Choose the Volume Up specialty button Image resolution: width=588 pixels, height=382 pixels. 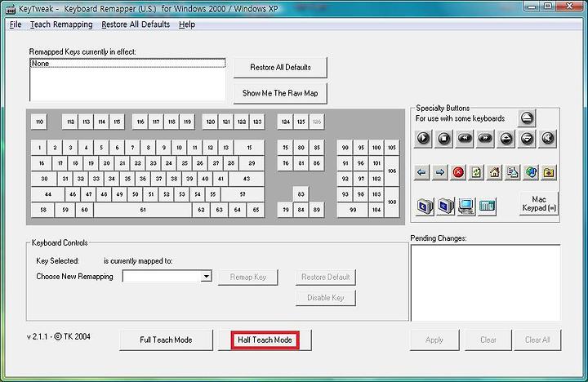506,138
